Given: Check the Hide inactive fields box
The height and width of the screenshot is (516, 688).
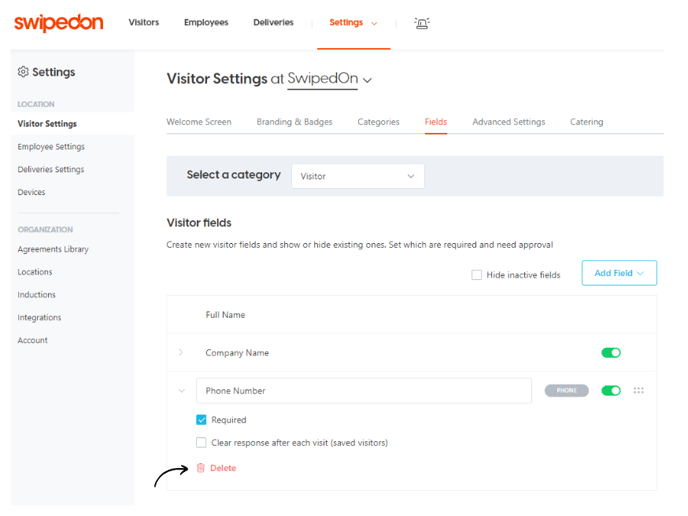Looking at the screenshot, I should [477, 275].
